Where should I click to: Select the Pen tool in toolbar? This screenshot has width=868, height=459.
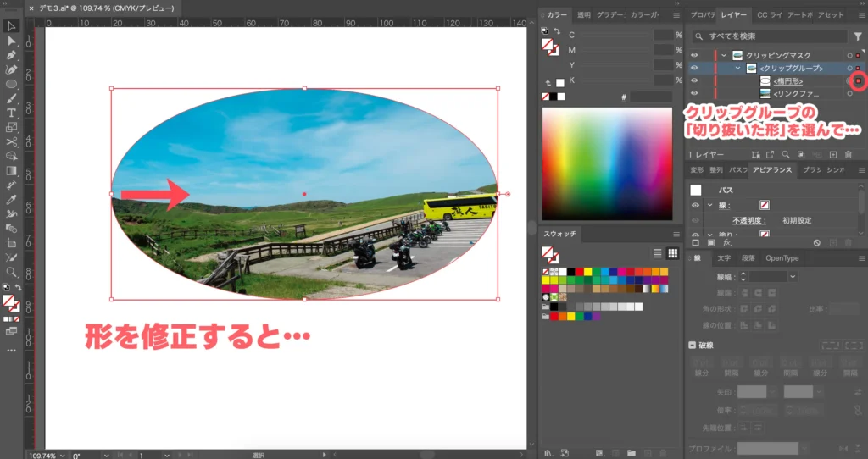[x=12, y=55]
